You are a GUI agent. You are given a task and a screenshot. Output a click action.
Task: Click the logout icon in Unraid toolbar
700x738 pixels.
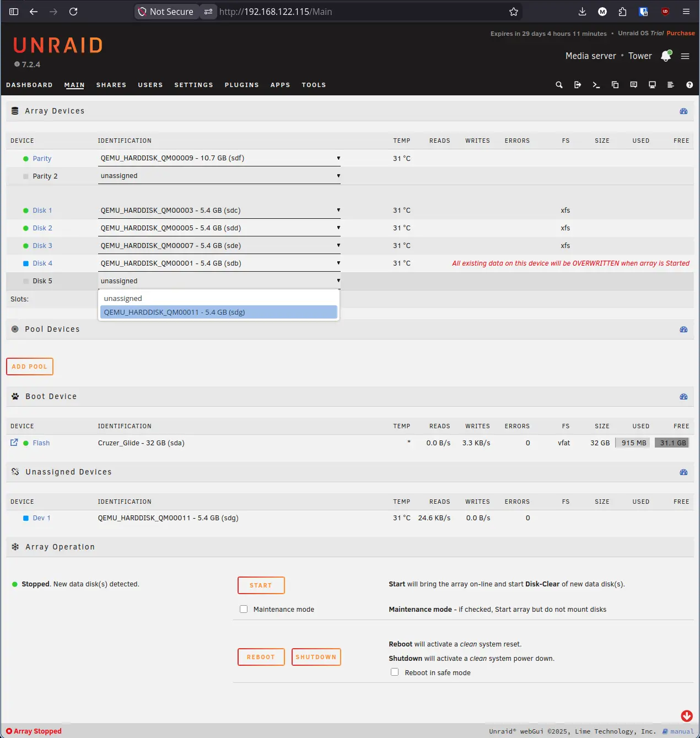point(578,85)
